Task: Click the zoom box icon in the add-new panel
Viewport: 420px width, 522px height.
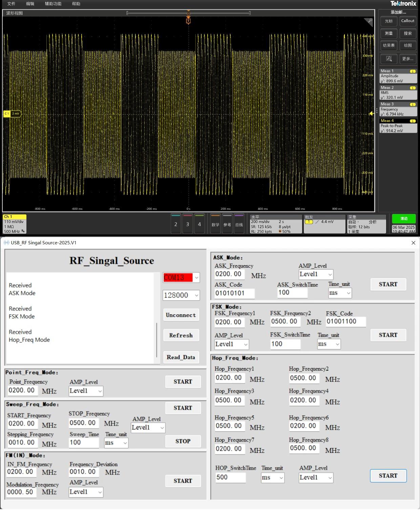Action: [x=388, y=59]
